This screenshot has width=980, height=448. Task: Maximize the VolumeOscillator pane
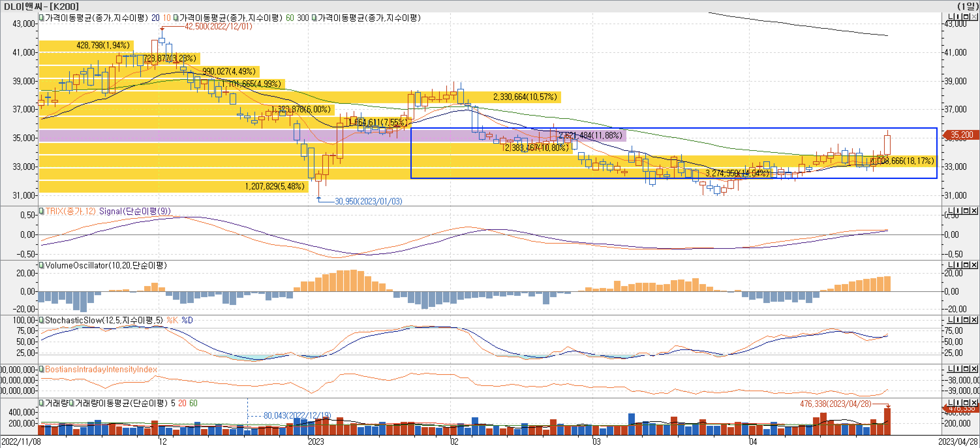[x=966, y=265]
